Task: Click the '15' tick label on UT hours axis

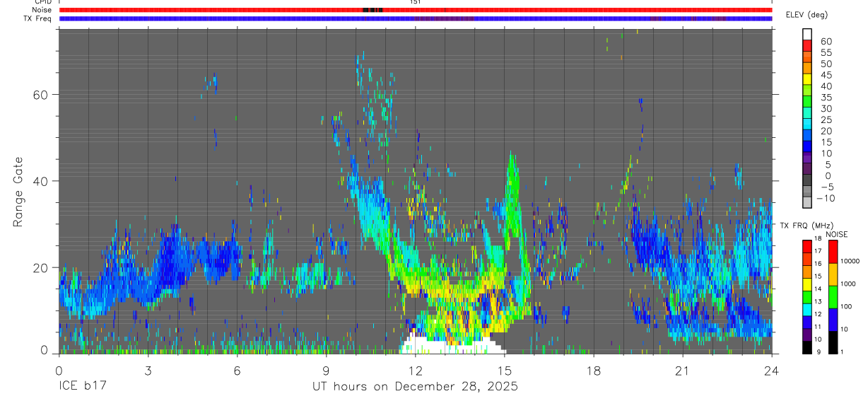Action: pos(504,370)
